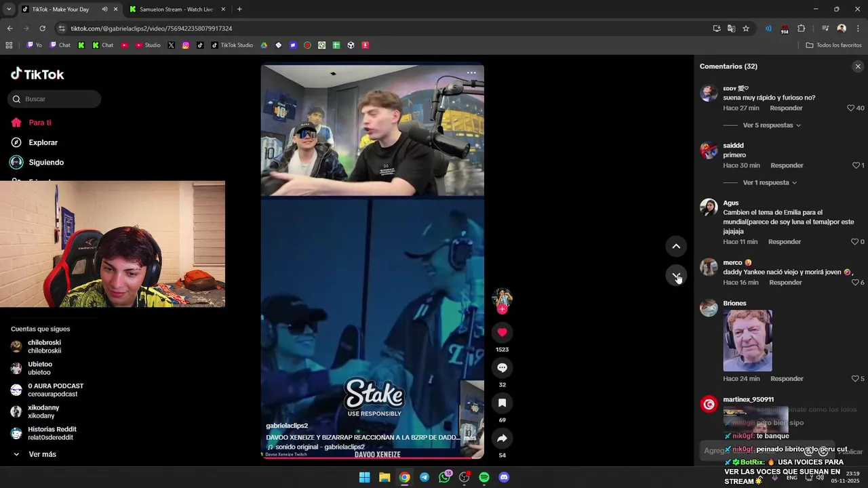The width and height of the screenshot is (868, 488).
Task: Go back in the browser
Action: click(x=9, y=28)
